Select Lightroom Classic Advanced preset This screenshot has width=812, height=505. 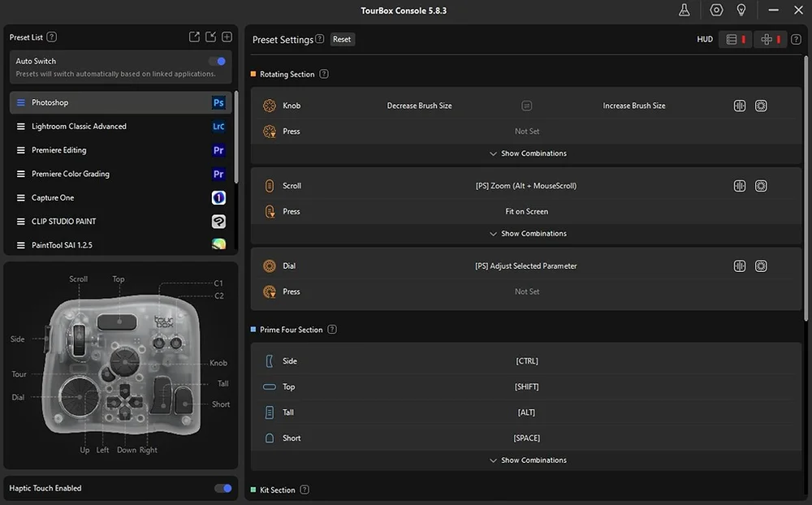tap(120, 127)
